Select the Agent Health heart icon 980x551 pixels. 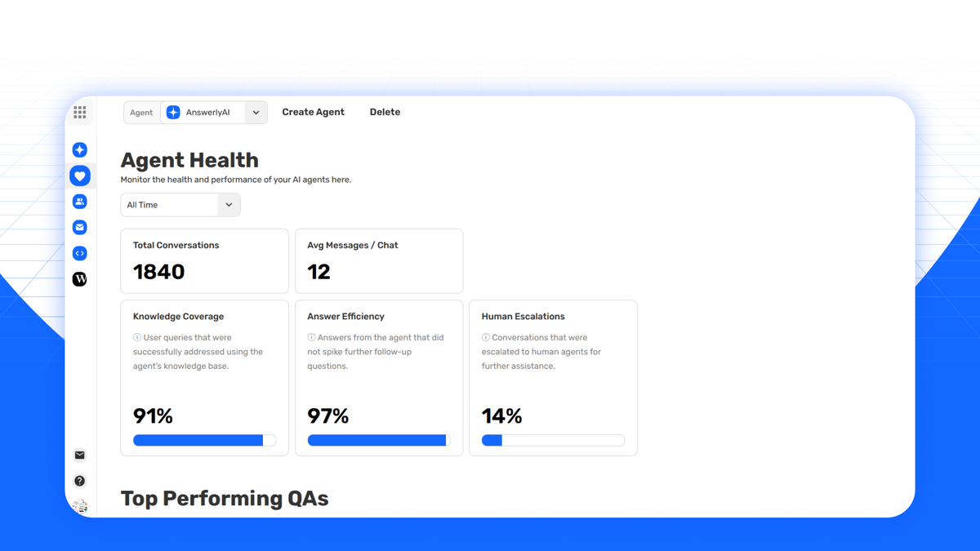pyautogui.click(x=79, y=176)
